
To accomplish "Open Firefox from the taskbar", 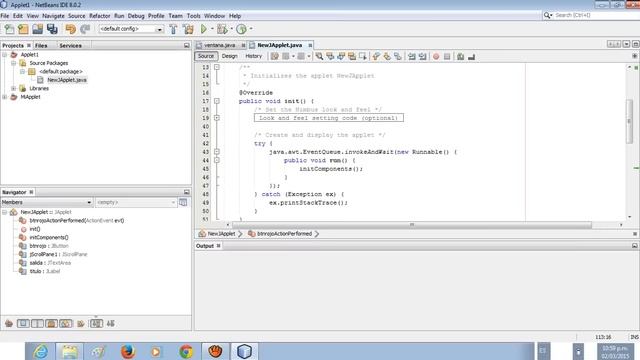I will tap(128, 351).
